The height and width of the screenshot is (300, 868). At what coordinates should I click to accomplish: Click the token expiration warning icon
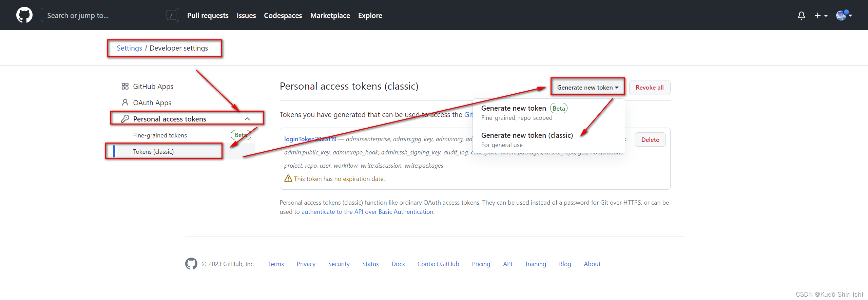point(288,179)
